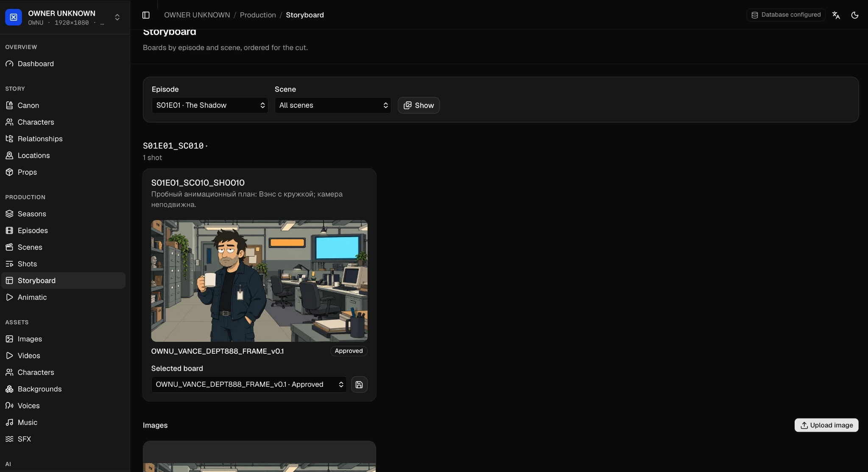Click the Videos play icon

click(x=9, y=356)
